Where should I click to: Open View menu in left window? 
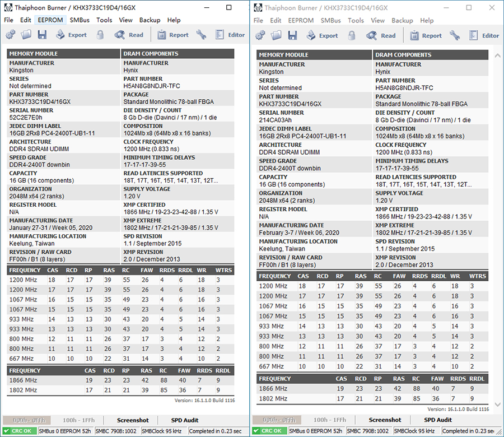[125, 20]
